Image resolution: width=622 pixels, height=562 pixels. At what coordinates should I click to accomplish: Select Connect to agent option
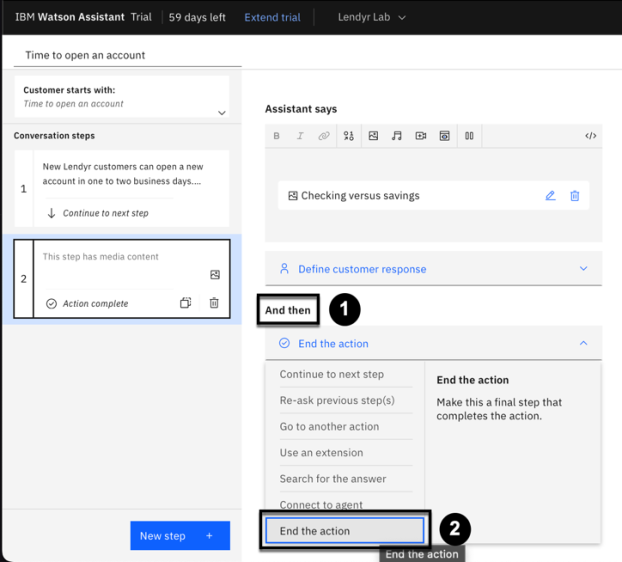(321, 504)
